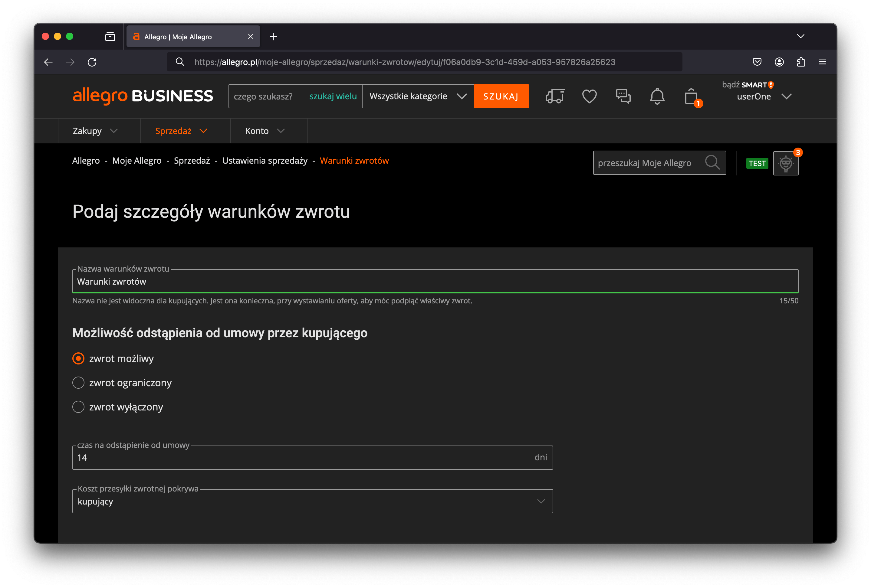The height and width of the screenshot is (588, 871).
Task: Expand the list-all-tabs chevron in title bar
Action: tap(800, 36)
